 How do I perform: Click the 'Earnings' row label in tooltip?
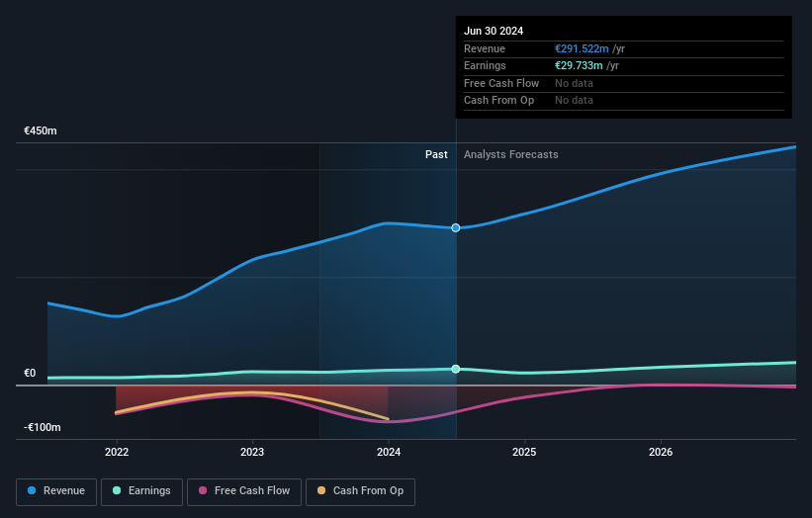pos(485,65)
